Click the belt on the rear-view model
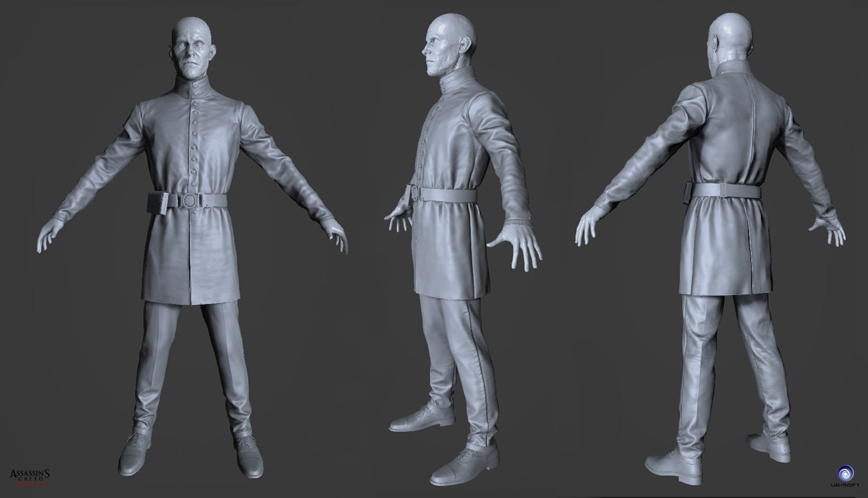868x498 pixels. click(726, 191)
